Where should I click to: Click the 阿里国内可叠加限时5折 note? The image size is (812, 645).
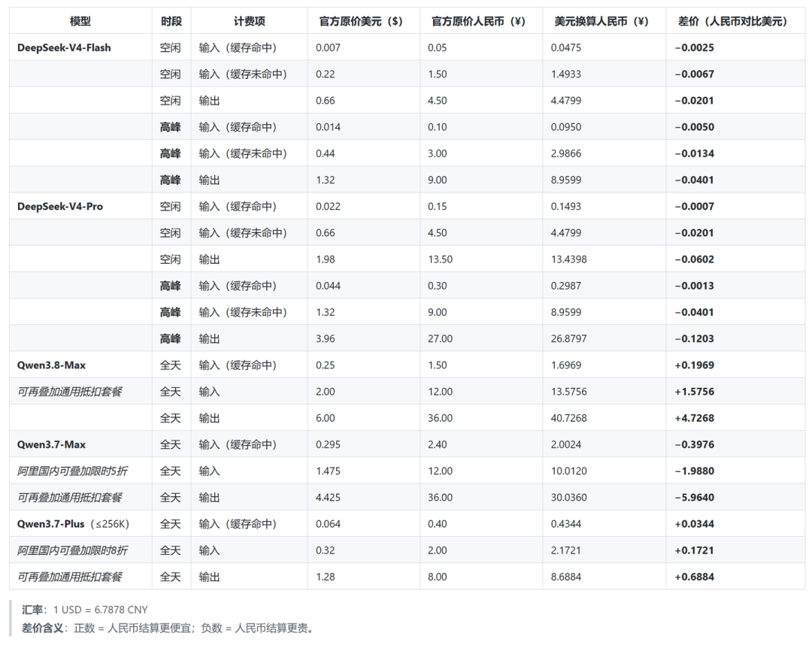click(72, 471)
